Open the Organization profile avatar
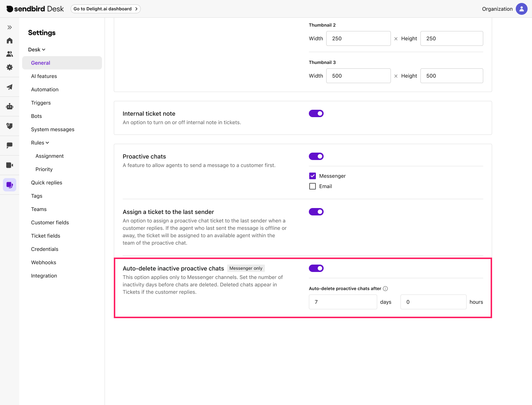This screenshot has width=532, height=405. click(521, 8)
